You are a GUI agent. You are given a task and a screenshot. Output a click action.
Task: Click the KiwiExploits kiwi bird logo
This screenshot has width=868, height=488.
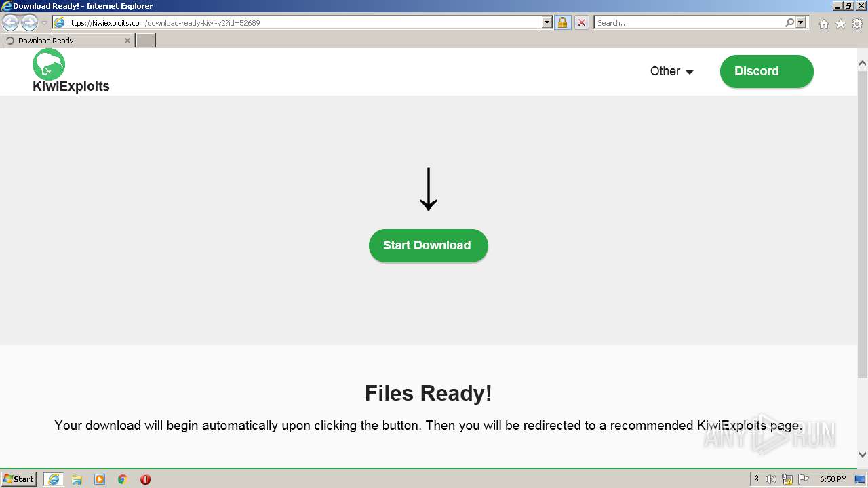(49, 64)
